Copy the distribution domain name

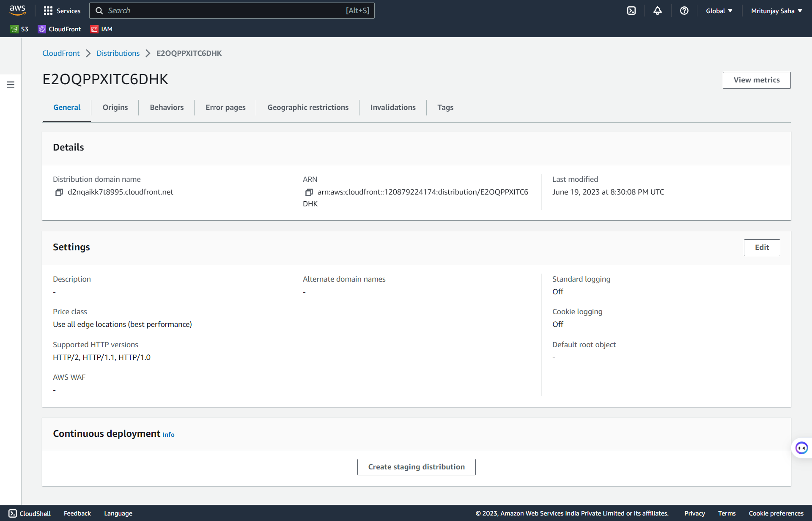[x=59, y=192]
